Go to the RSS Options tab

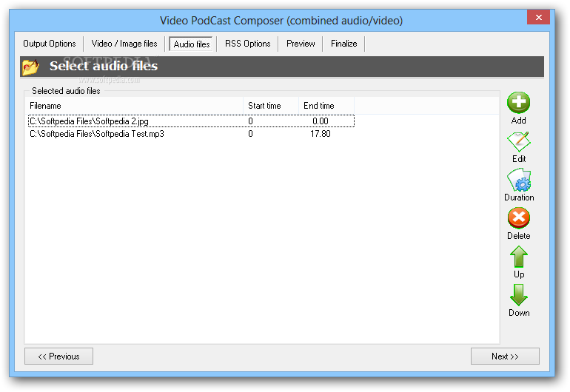pyautogui.click(x=247, y=44)
